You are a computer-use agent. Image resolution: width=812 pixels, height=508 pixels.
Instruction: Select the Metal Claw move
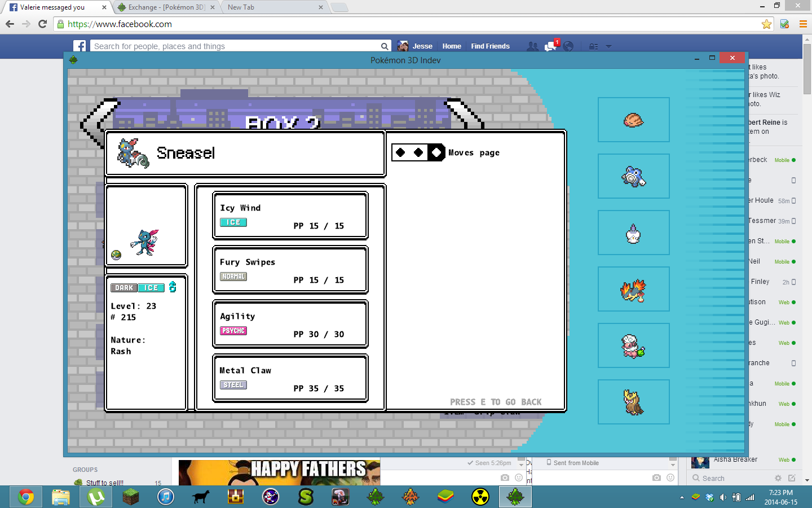(x=290, y=378)
